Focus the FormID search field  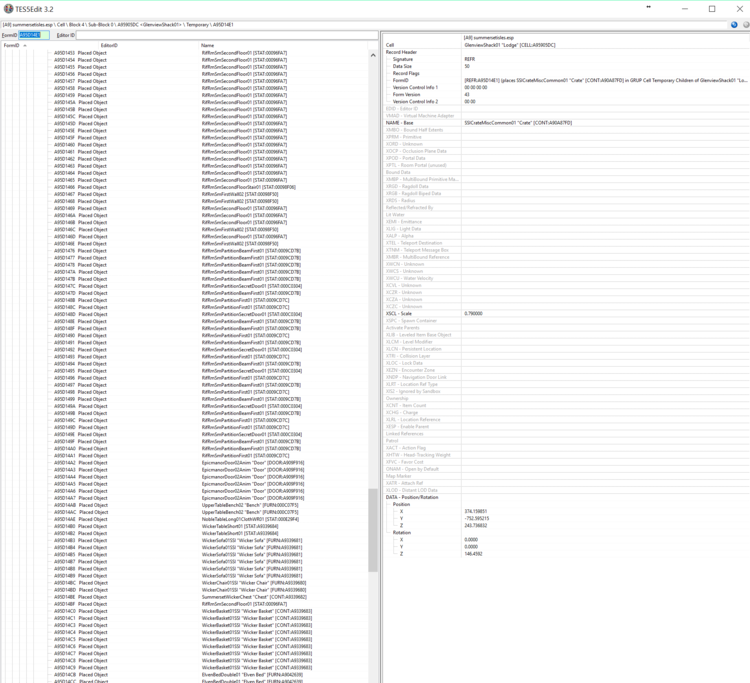click(33, 35)
